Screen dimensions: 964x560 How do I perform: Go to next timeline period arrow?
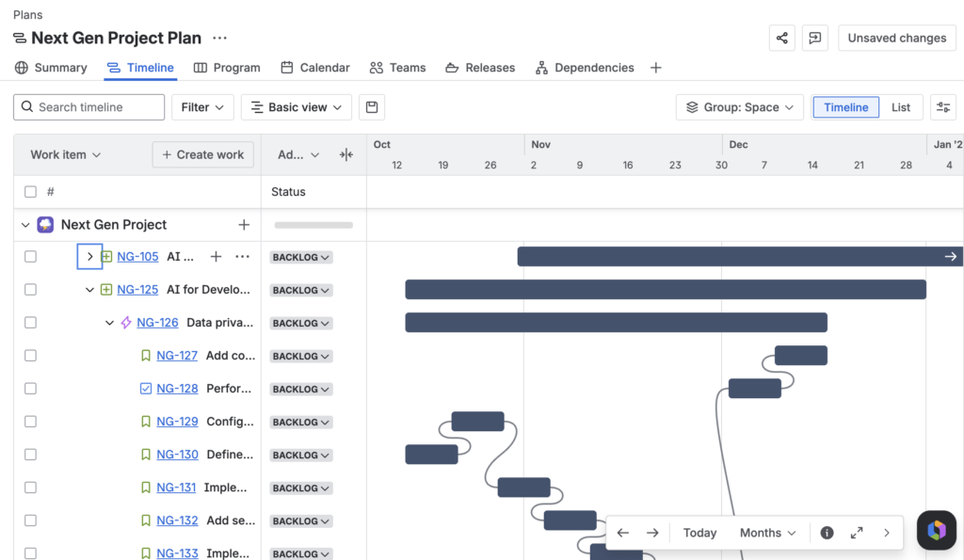(652, 533)
